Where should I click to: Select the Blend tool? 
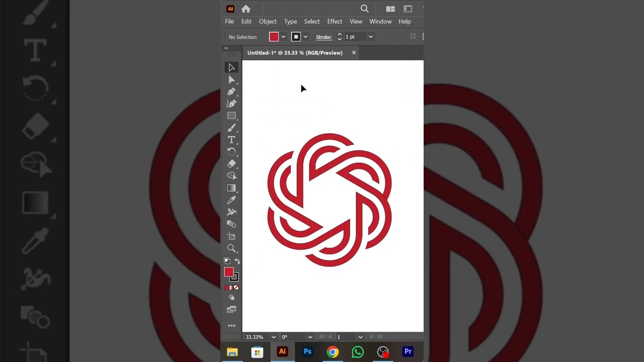(x=231, y=224)
